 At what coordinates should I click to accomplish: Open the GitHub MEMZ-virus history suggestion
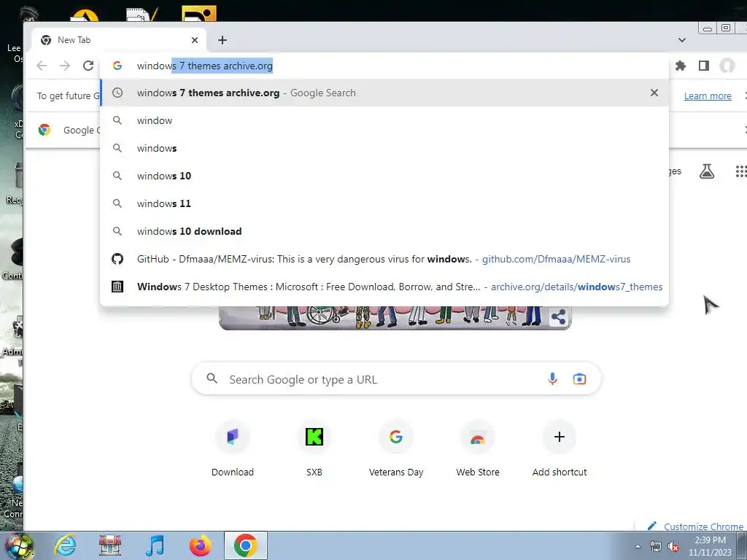pos(384,259)
